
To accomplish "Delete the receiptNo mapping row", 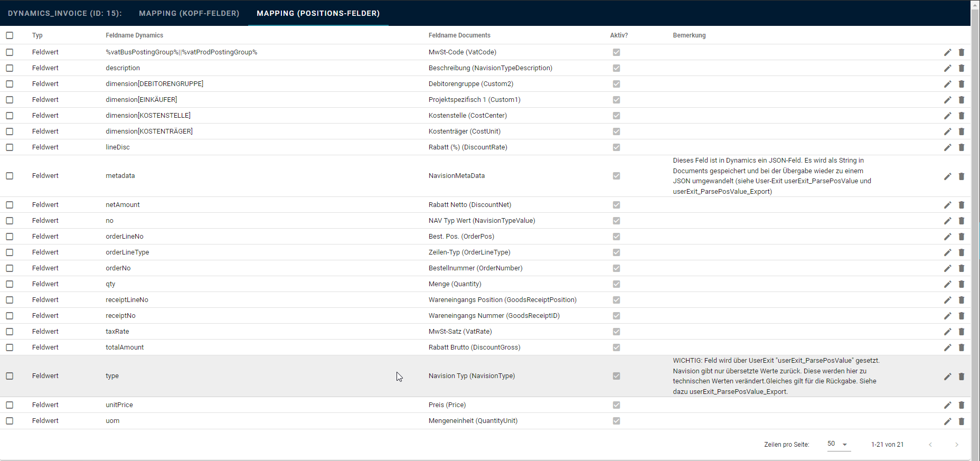I will click(x=962, y=316).
